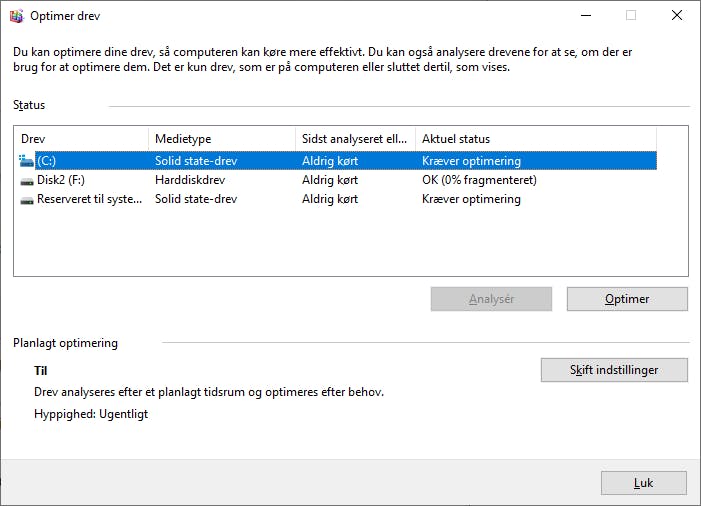Viewport: 701px width, 506px height.
Task: Click the Sidst analyseret column header
Action: (x=355, y=139)
